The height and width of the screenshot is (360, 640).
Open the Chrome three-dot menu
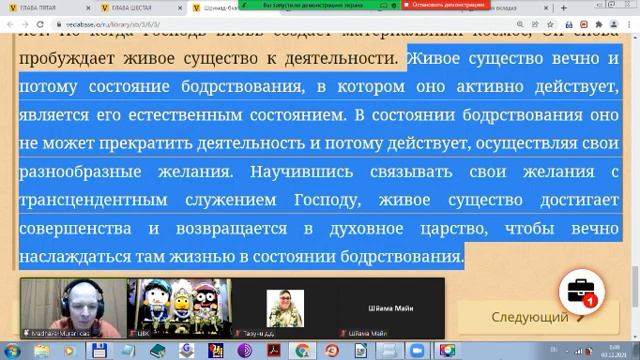tap(629, 24)
